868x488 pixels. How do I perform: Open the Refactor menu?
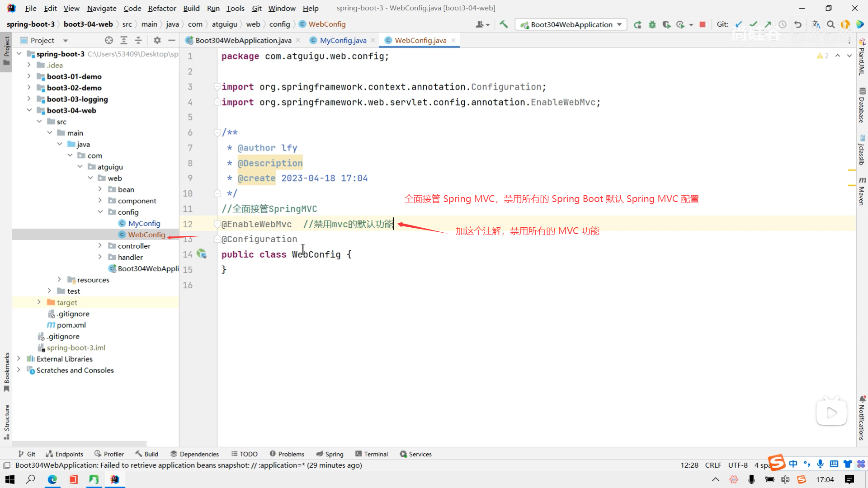click(x=162, y=8)
